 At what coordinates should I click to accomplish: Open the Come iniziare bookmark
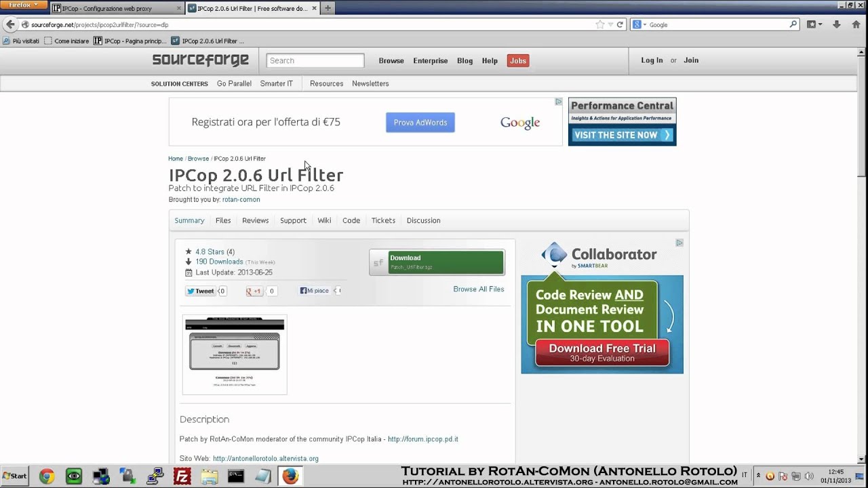[66, 41]
